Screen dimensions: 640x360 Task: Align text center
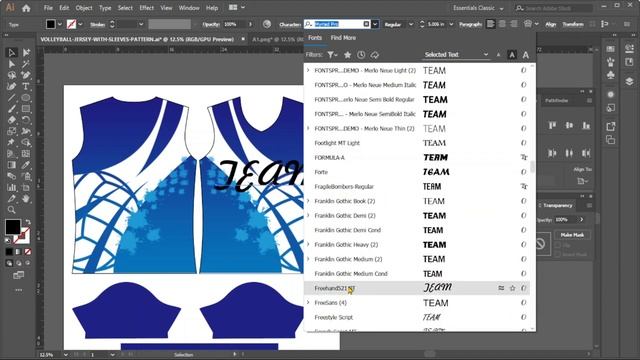pos(502,24)
